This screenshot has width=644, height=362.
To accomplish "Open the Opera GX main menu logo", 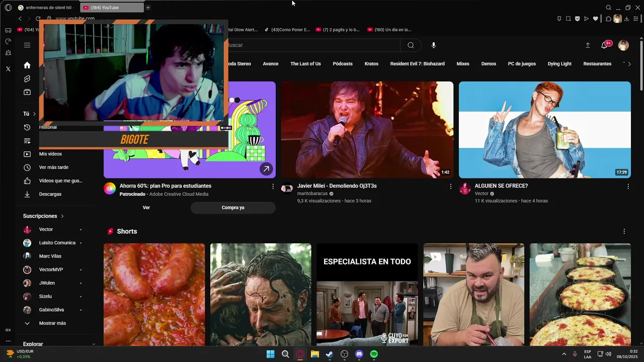I will tap(8, 8).
